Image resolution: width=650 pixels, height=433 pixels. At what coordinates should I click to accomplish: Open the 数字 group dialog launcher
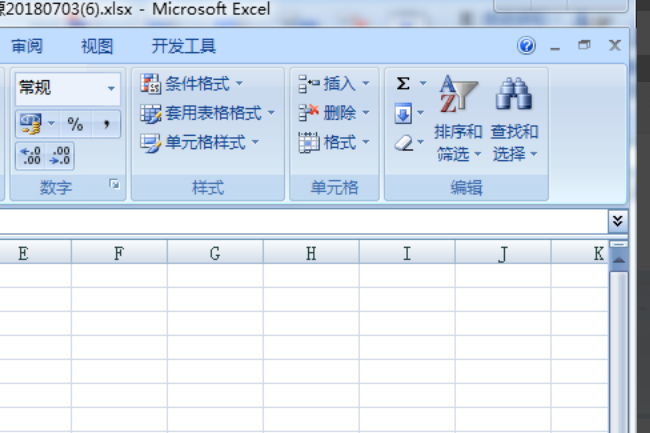point(114,184)
